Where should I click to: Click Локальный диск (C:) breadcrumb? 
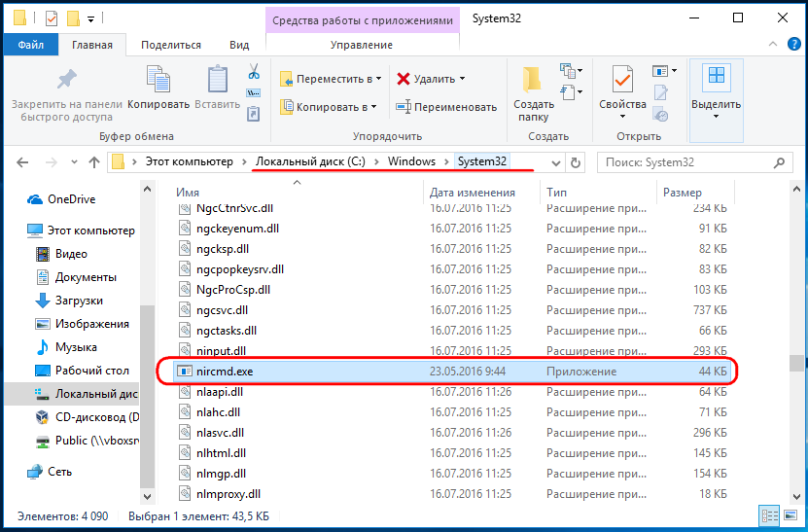click(x=310, y=161)
